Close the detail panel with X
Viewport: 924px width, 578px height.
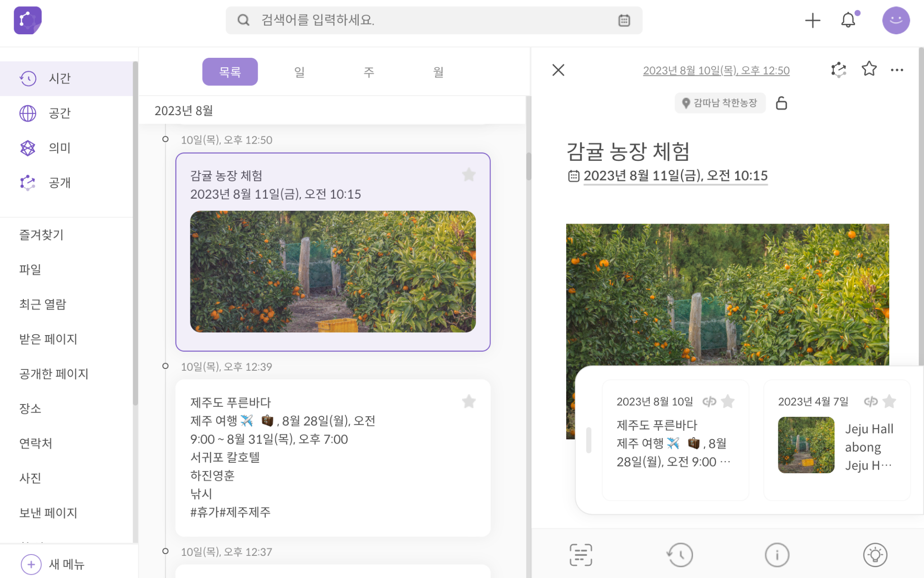click(x=559, y=70)
